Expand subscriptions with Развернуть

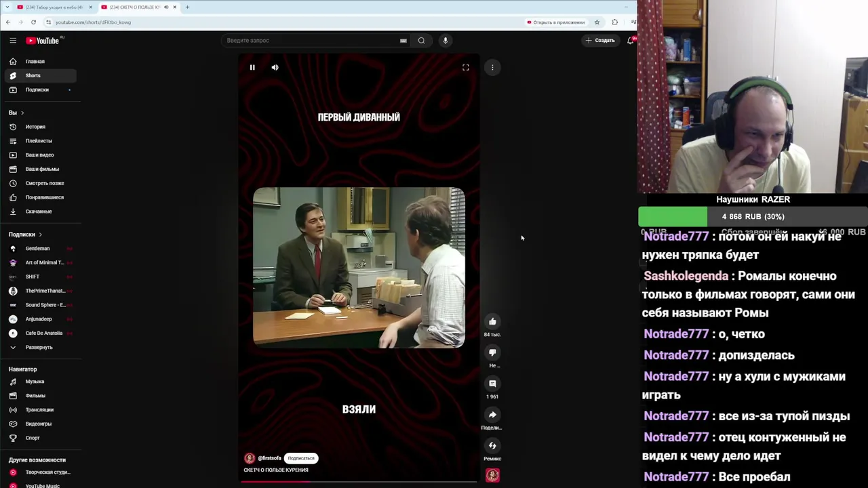[41, 347]
